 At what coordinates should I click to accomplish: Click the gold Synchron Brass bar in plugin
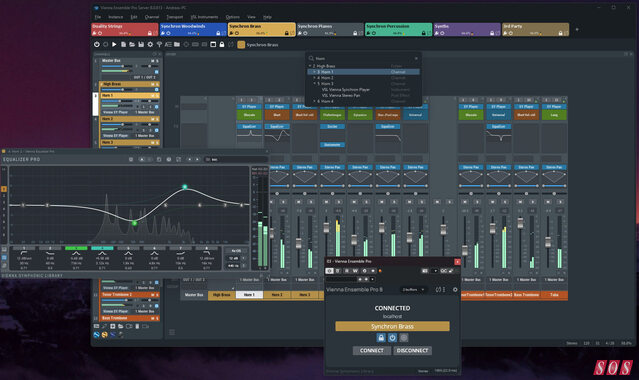392,326
